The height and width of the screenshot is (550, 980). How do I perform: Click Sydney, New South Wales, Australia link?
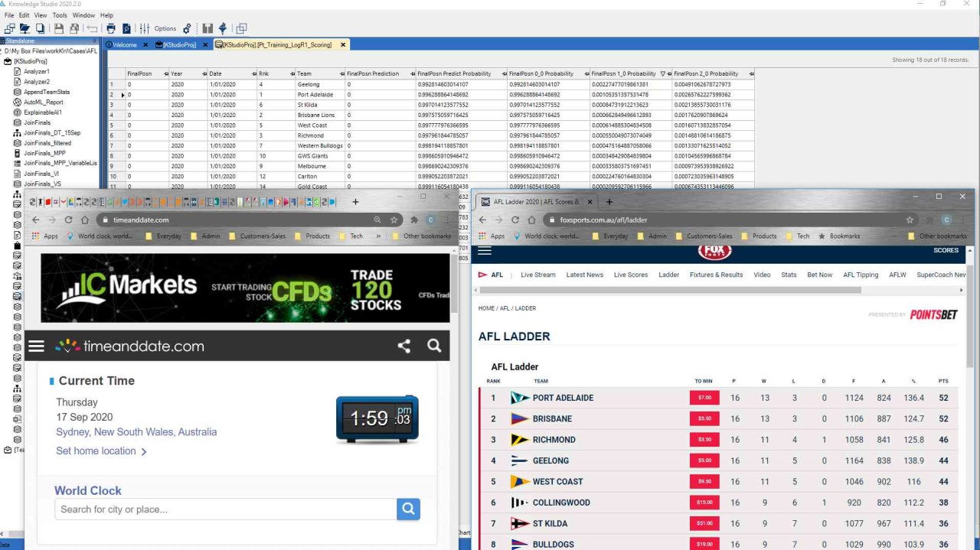point(136,432)
